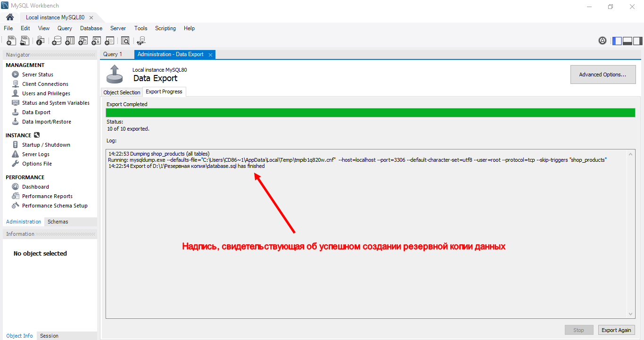The image size is (644, 340).
Task: Click the Users and Privileges icon
Action: click(x=15, y=93)
